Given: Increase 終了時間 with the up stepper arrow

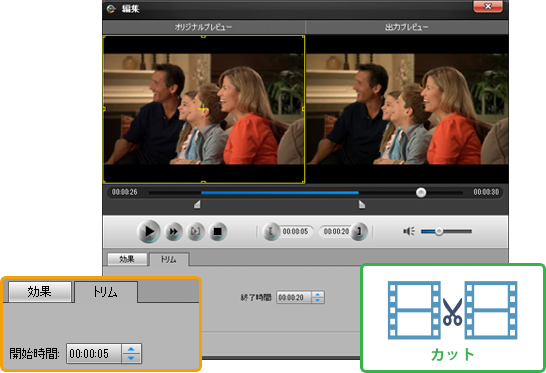Looking at the screenshot, I should [x=318, y=295].
